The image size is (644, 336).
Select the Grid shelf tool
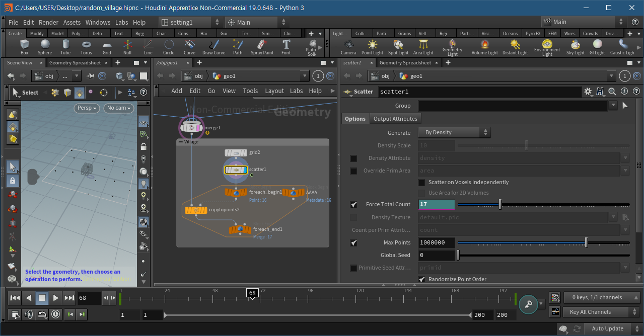[x=107, y=47]
